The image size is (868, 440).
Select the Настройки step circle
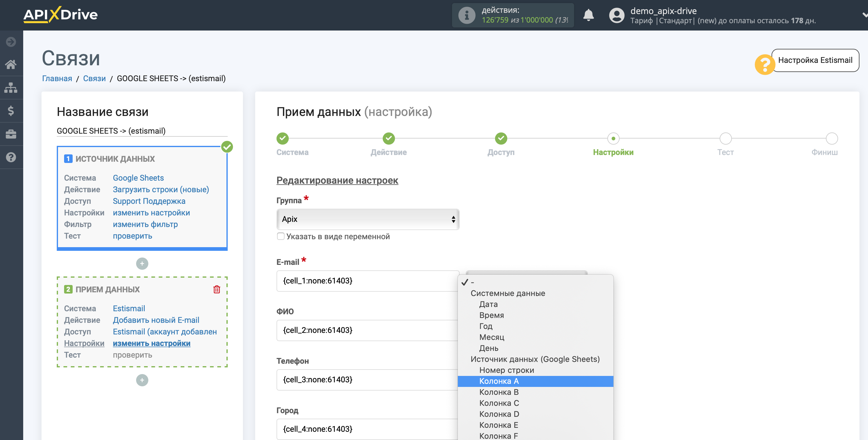pos(613,138)
